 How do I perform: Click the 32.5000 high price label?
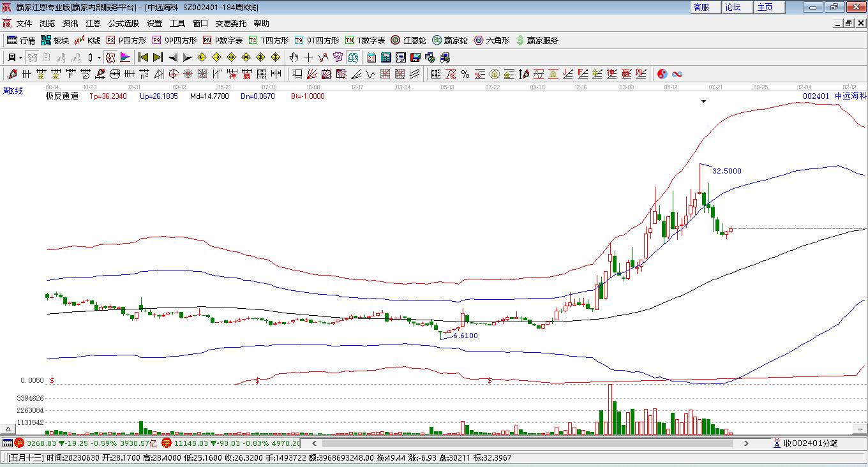727,171
